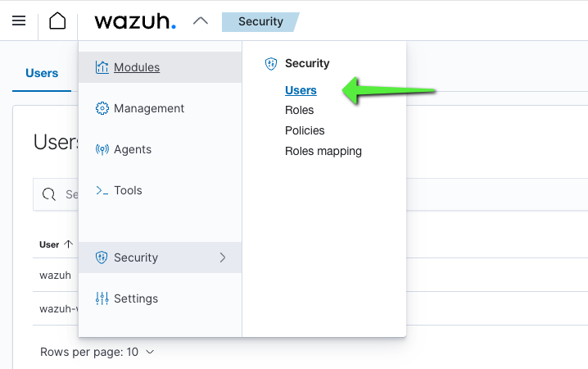Open the hamburger navigation menu
This screenshot has width=588, height=369.
pos(19,20)
